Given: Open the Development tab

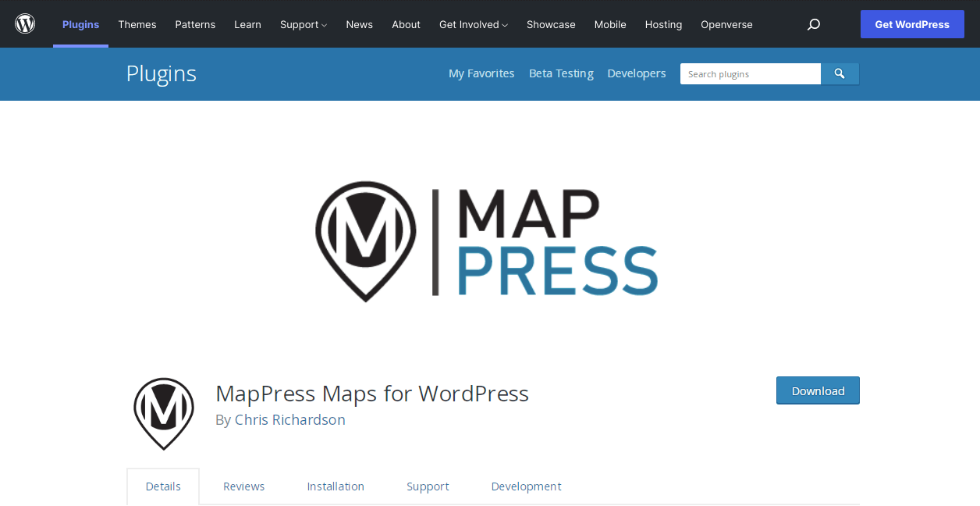Looking at the screenshot, I should (x=526, y=486).
